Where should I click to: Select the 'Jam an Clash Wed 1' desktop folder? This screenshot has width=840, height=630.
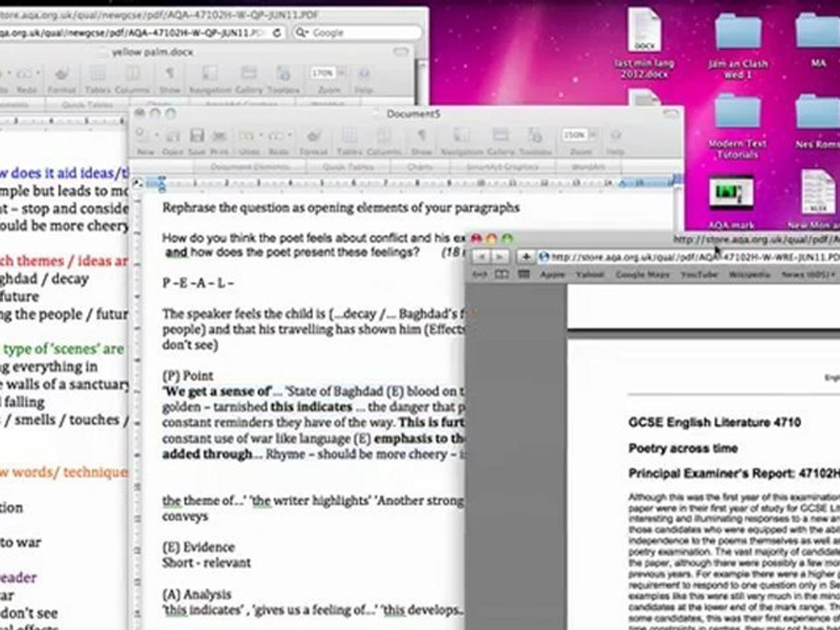pyautogui.click(x=738, y=45)
